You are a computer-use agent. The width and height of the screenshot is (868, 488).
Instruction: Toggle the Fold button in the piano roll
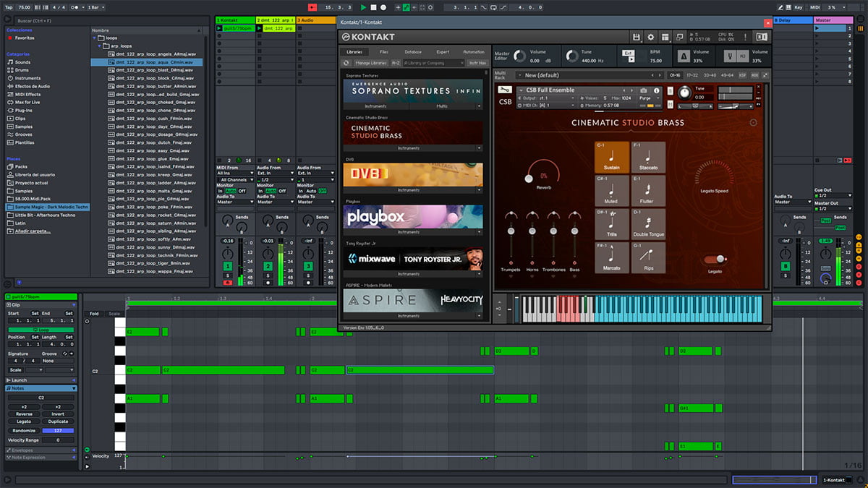coord(94,314)
